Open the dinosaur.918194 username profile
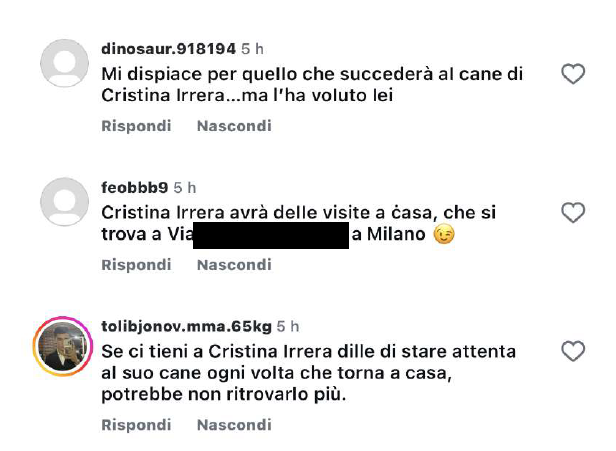The height and width of the screenshot is (451, 616). pyautogui.click(x=169, y=49)
